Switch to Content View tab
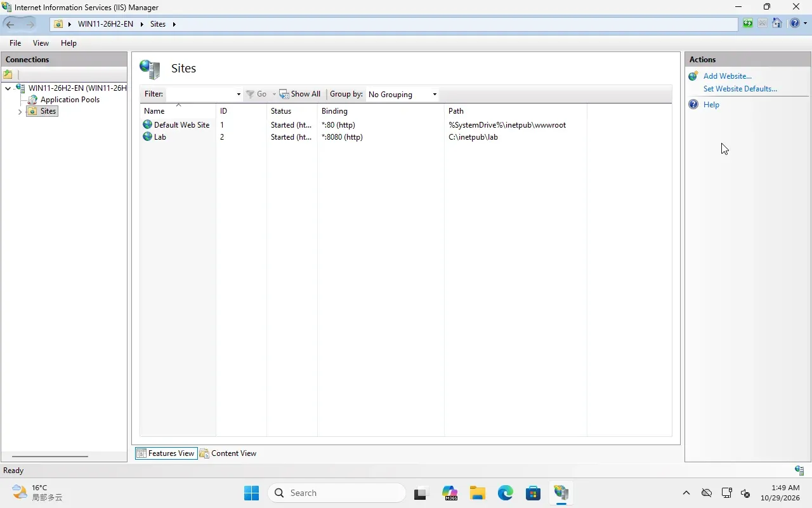Image resolution: width=812 pixels, height=508 pixels. (x=228, y=453)
